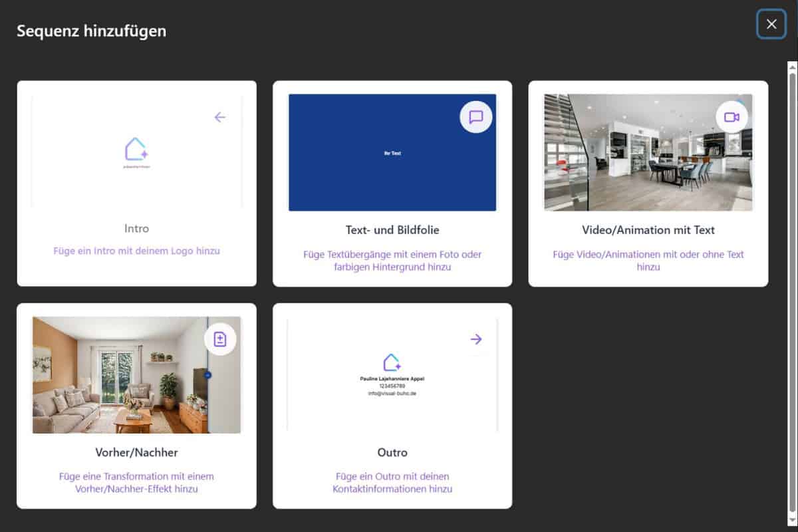Click the right arrow icon on Outro card
Viewport: 798px width, 532px height.
pyautogui.click(x=476, y=339)
